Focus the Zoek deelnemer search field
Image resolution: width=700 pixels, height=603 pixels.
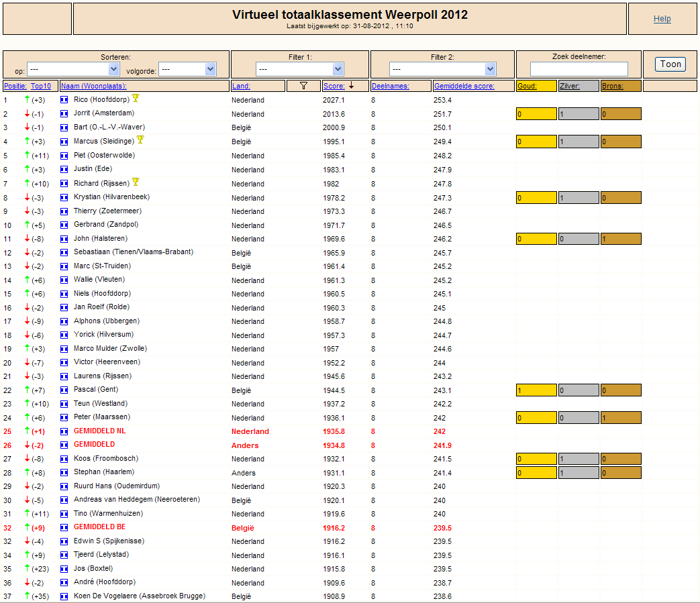pos(579,69)
